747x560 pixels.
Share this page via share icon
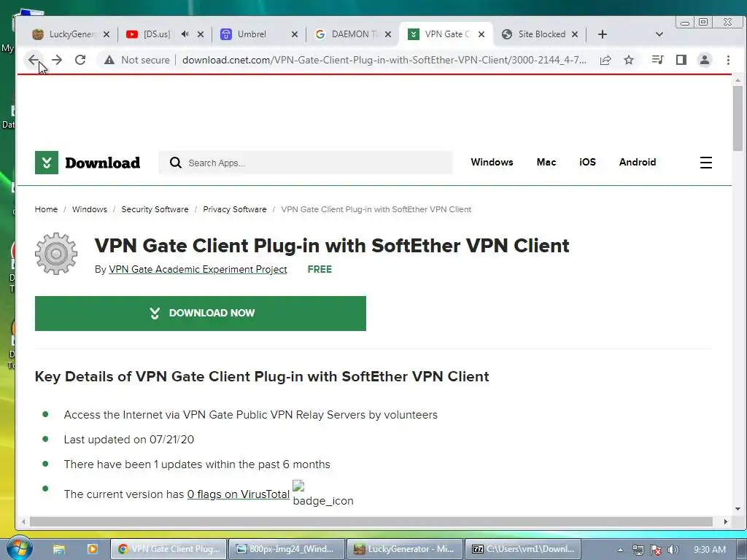(x=605, y=60)
